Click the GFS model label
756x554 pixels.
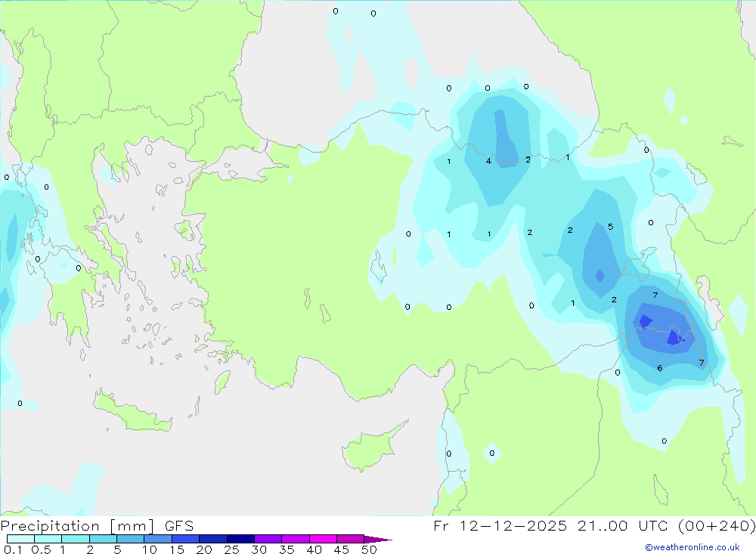coord(179,525)
